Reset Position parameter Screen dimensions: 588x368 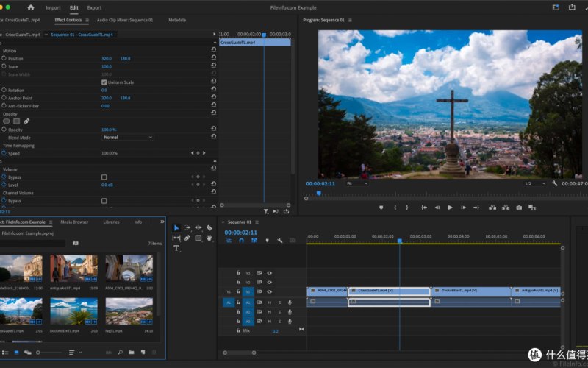coord(213,57)
